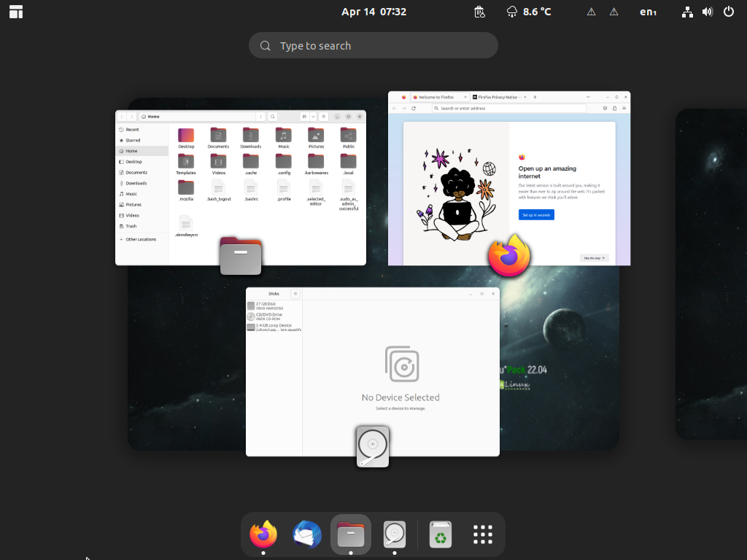Select Recent in Files sidebar

tap(142, 130)
